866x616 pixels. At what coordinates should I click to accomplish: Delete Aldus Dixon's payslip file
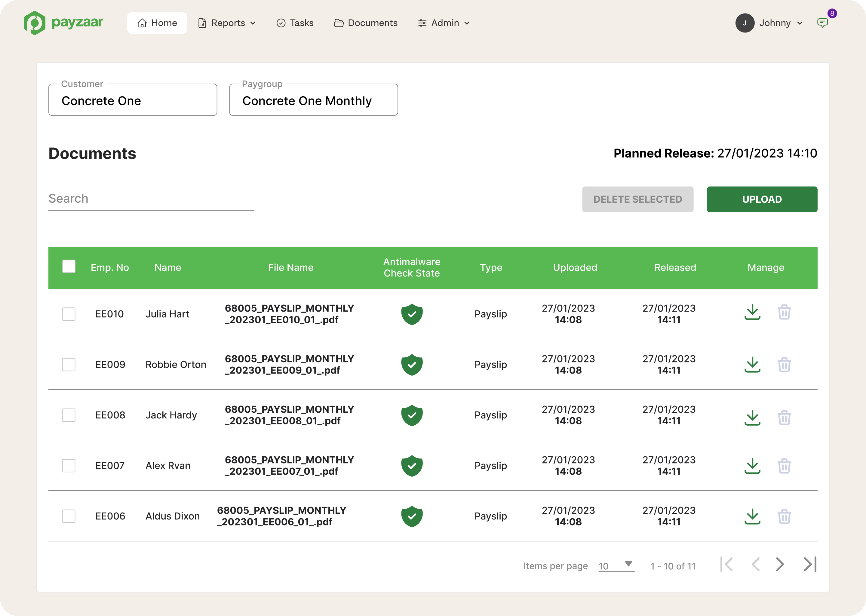pyautogui.click(x=784, y=516)
